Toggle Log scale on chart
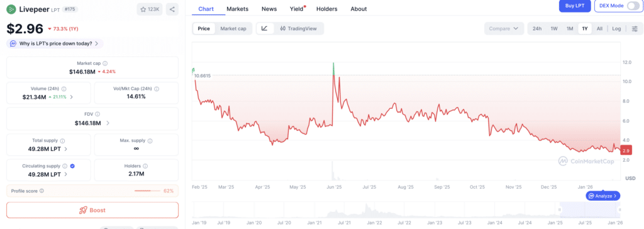The height and width of the screenshot is (229, 644). 616,28
